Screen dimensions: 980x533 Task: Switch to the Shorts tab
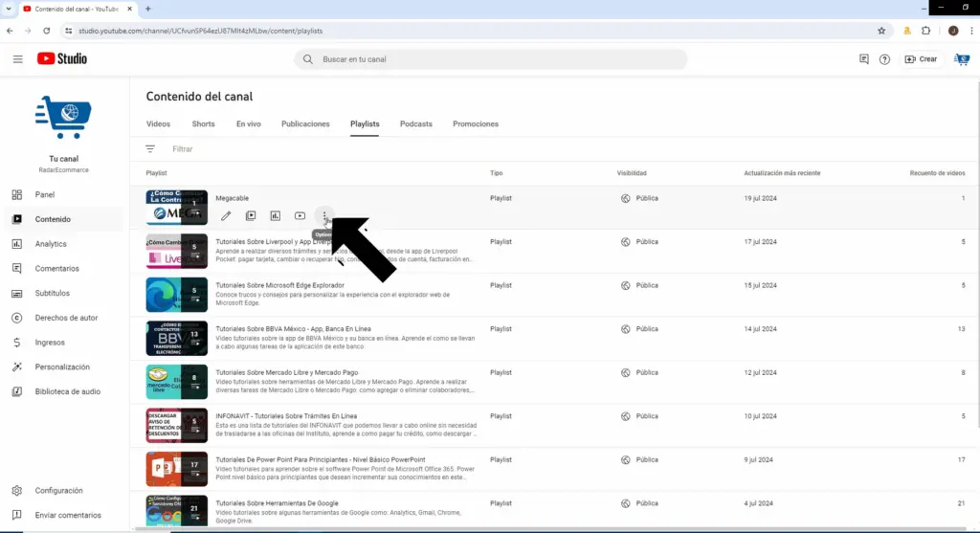tap(203, 123)
